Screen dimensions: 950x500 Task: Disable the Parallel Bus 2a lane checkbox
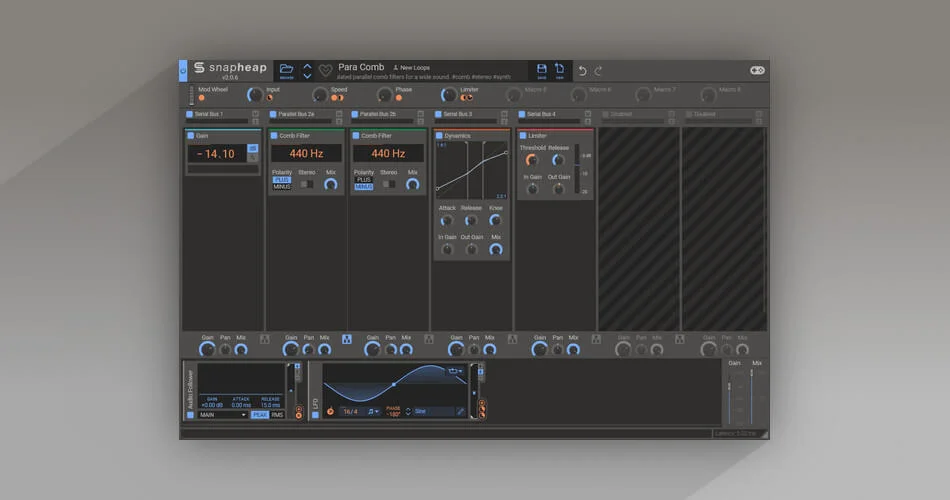coord(273,114)
